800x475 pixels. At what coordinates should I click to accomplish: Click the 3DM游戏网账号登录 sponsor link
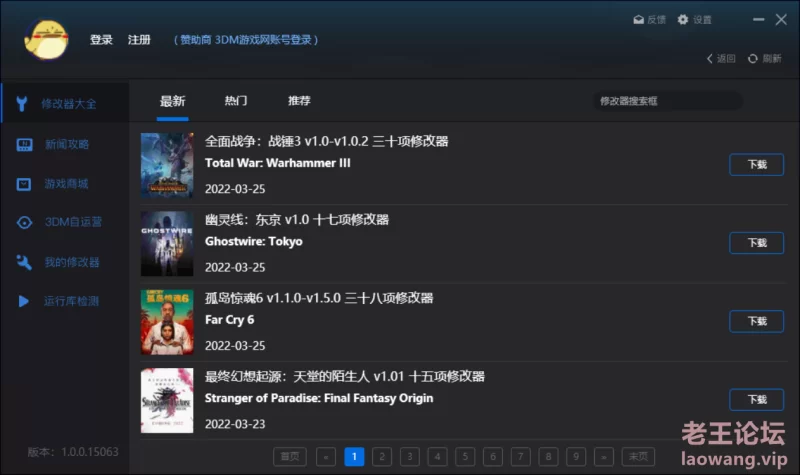click(246, 40)
